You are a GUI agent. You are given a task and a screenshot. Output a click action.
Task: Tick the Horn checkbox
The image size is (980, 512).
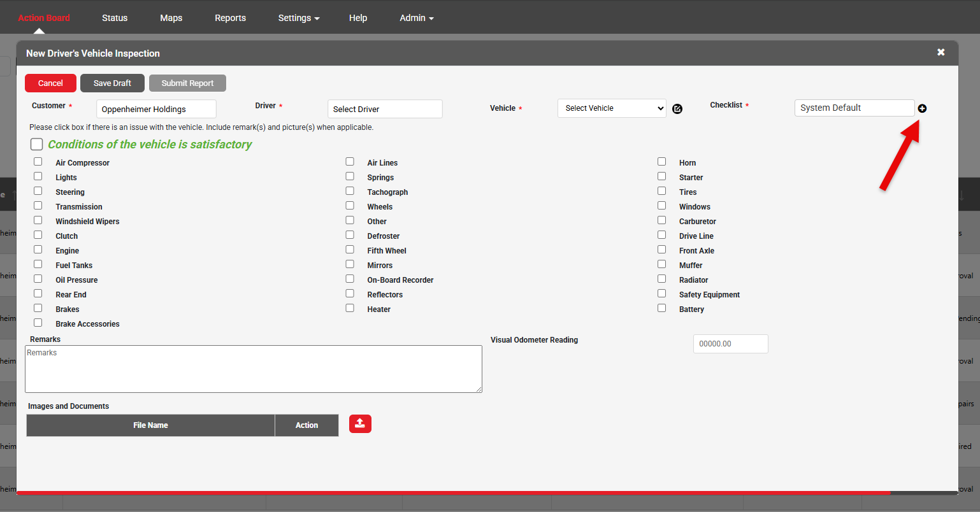point(662,162)
